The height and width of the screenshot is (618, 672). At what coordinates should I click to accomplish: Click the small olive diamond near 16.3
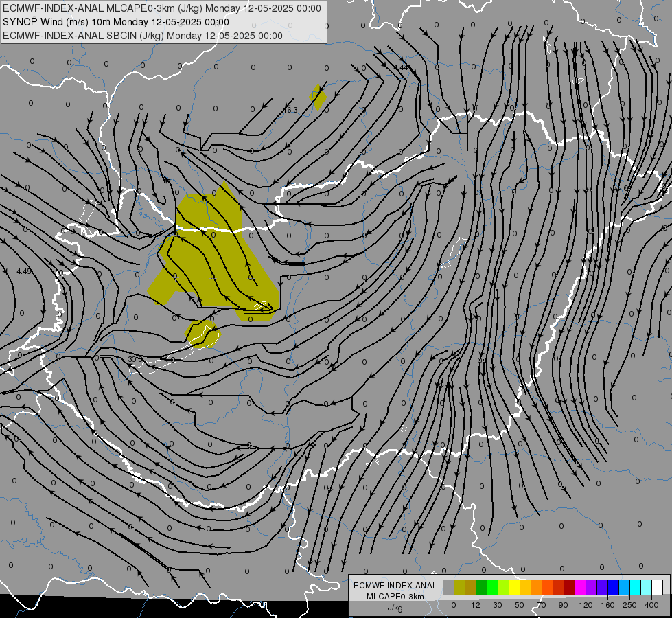pyautogui.click(x=318, y=98)
